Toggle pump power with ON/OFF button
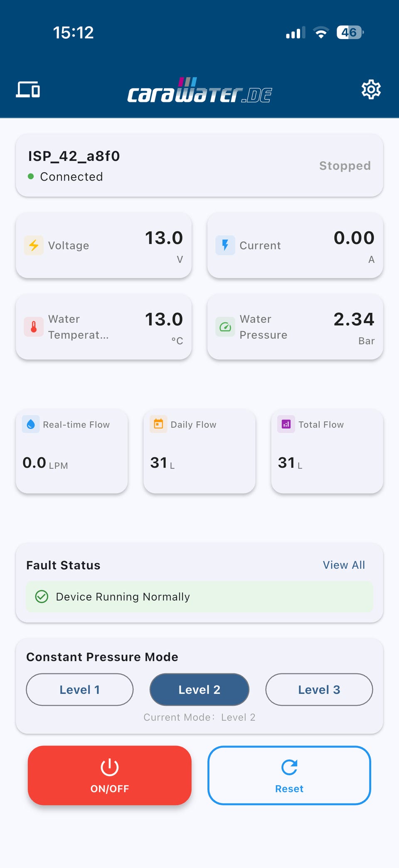The image size is (399, 868). point(110,775)
